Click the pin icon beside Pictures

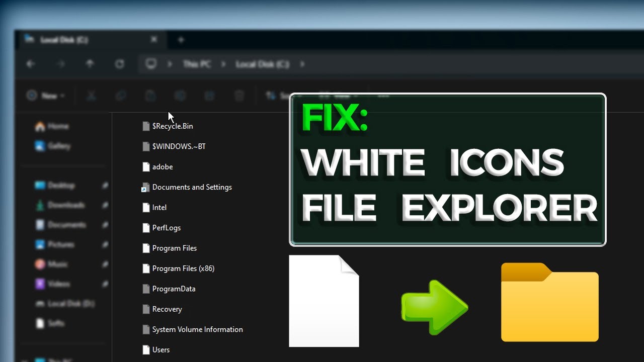pyautogui.click(x=105, y=244)
